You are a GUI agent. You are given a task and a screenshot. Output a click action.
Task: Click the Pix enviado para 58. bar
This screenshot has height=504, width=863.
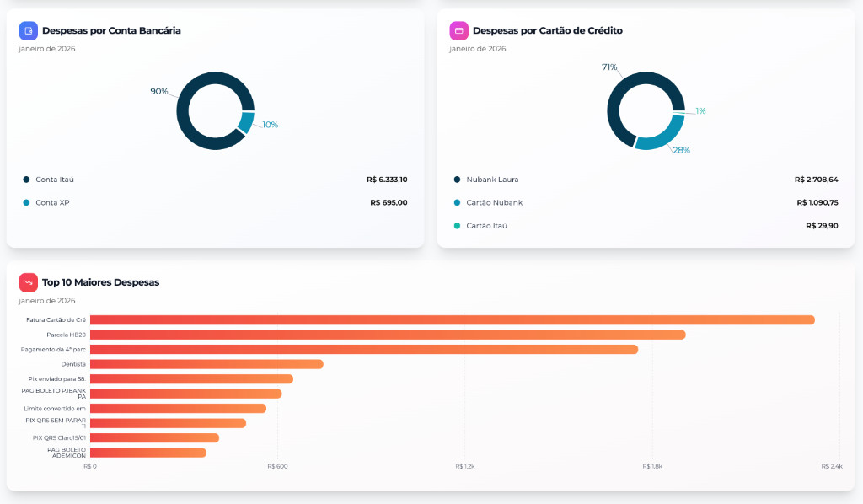click(x=191, y=379)
